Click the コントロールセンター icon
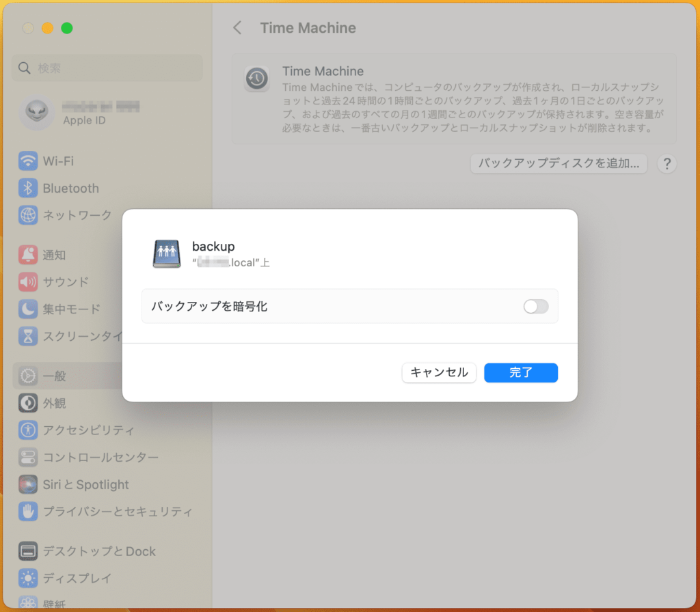700x612 pixels. click(x=27, y=457)
